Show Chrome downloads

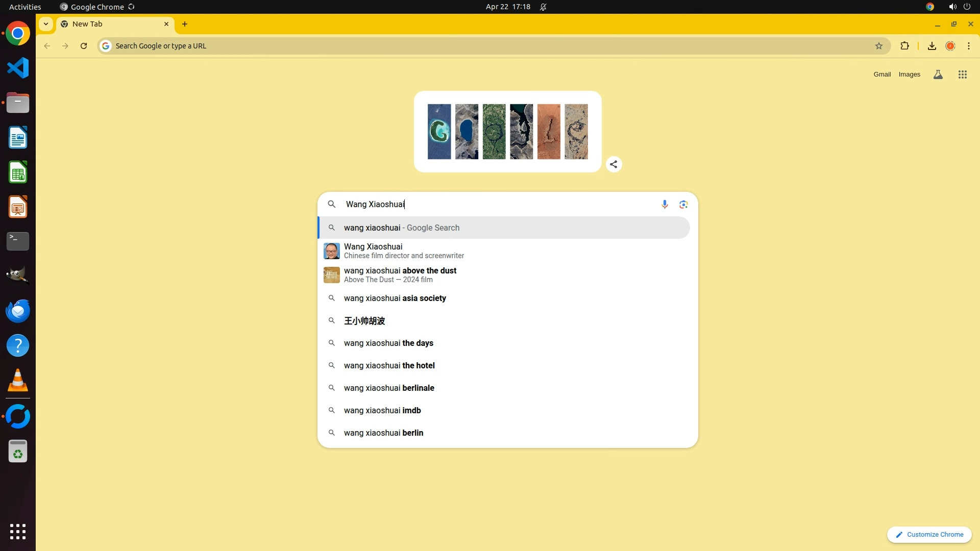pos(932,46)
